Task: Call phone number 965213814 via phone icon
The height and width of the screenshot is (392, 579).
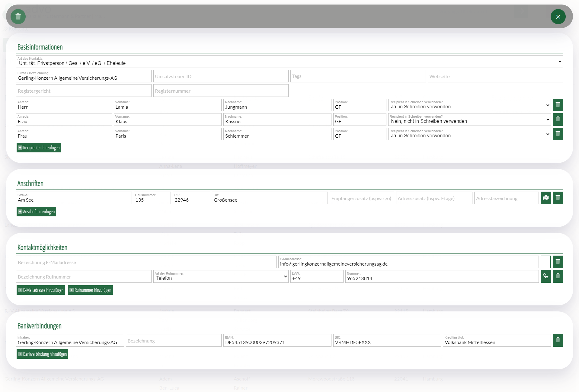Action: pos(545,276)
